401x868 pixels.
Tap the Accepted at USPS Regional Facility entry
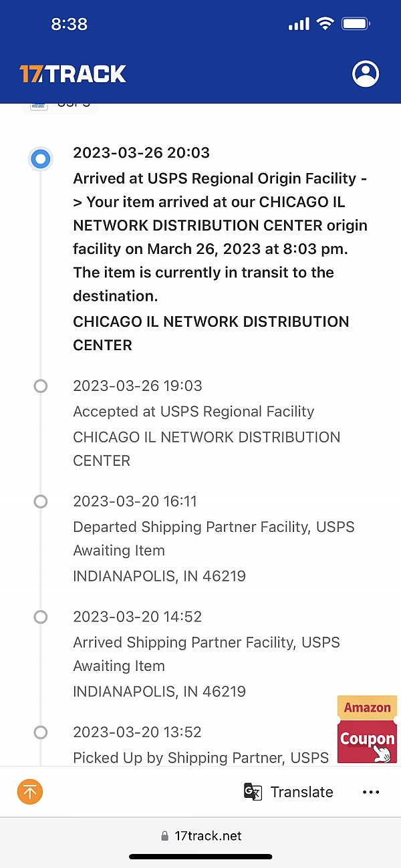[194, 412]
